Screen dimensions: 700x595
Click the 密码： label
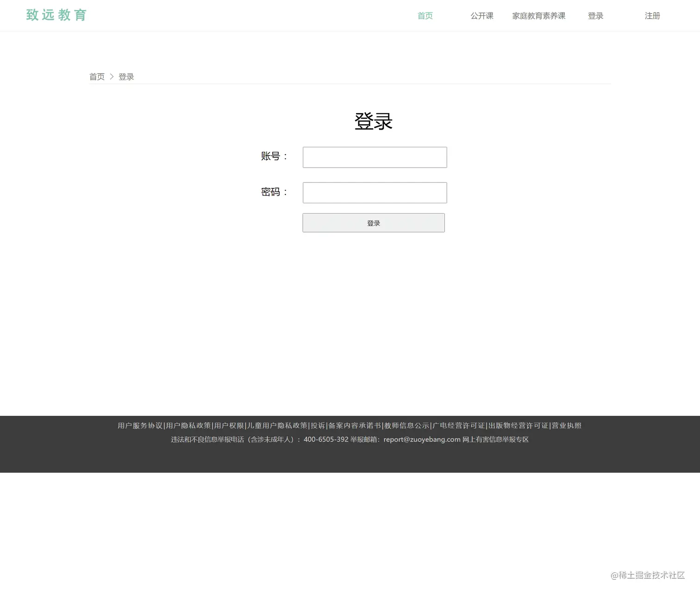point(275,192)
